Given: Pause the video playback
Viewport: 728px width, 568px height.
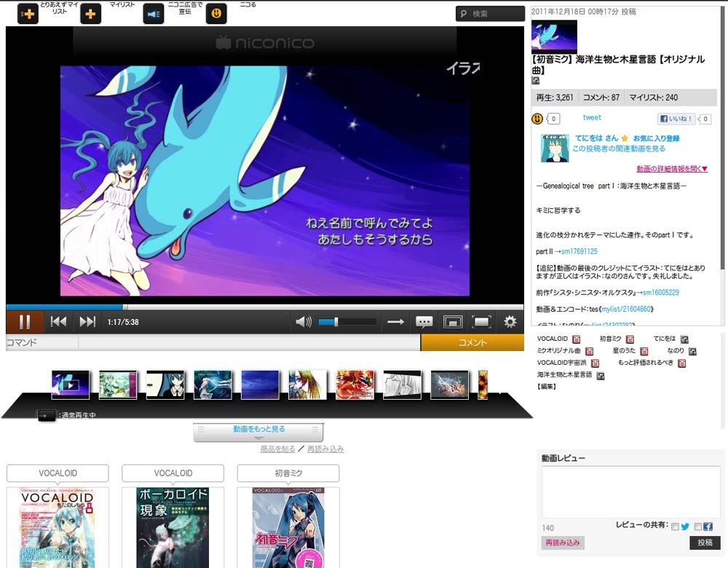Looking at the screenshot, I should 25,322.
